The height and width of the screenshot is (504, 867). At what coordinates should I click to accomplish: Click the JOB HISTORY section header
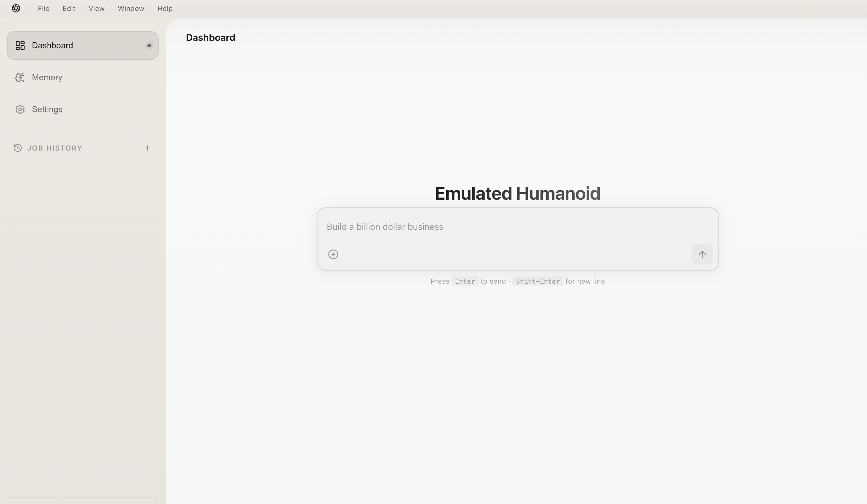(x=54, y=148)
